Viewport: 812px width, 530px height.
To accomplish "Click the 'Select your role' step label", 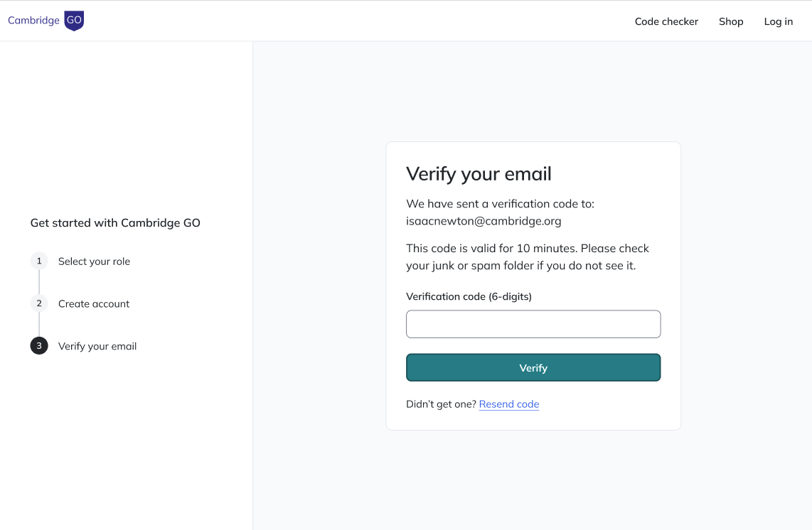I will (95, 261).
